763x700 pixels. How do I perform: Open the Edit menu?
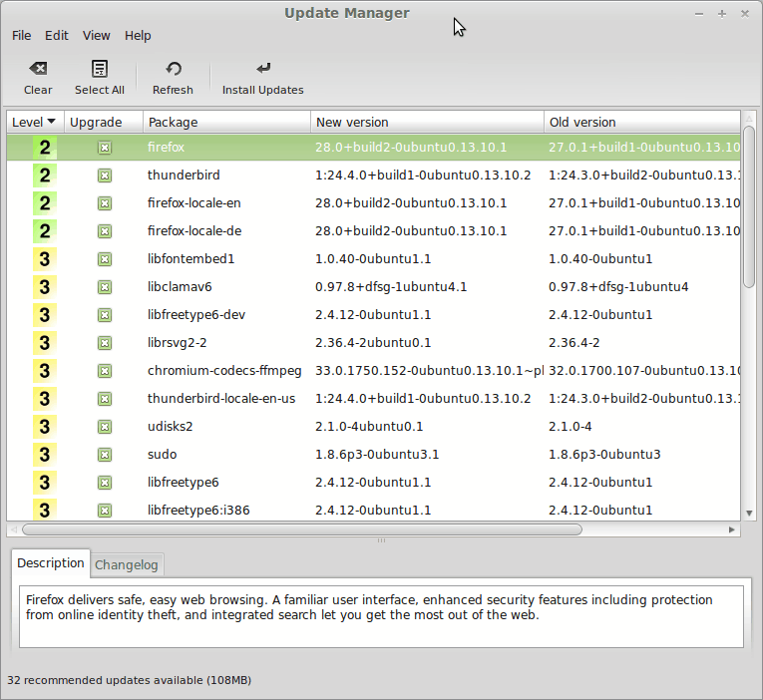coord(57,36)
